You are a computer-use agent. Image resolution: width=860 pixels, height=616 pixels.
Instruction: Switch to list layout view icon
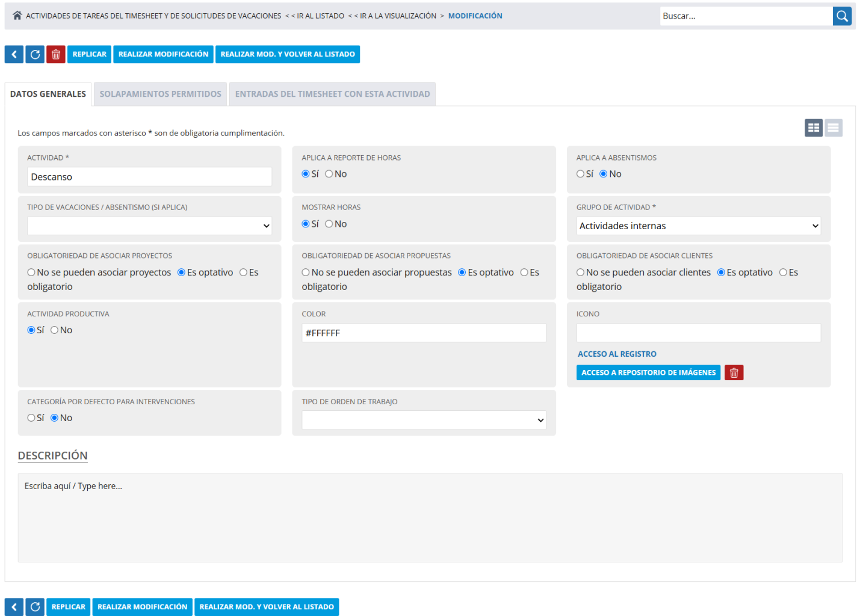point(833,128)
